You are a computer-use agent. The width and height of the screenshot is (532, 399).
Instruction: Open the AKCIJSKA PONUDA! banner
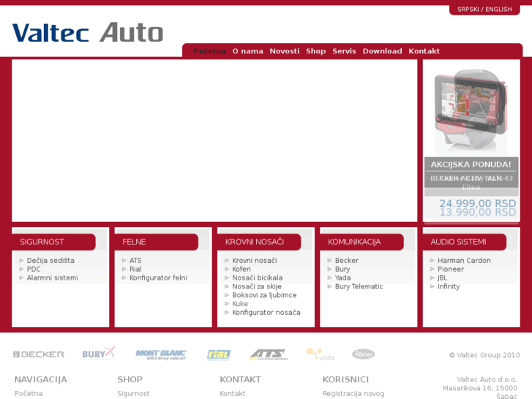coord(471,164)
